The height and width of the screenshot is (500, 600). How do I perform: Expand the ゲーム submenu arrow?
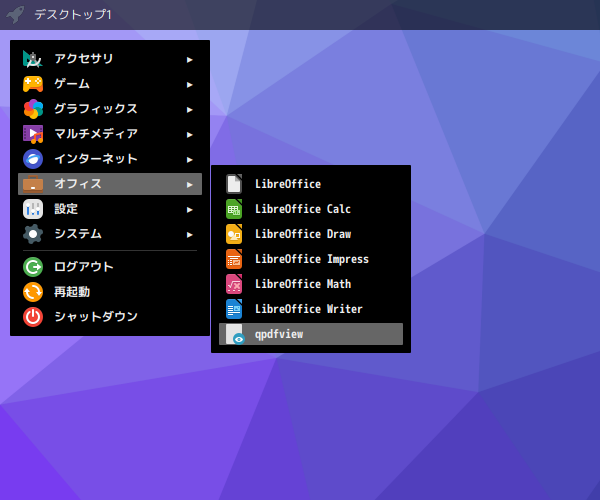pyautogui.click(x=189, y=85)
